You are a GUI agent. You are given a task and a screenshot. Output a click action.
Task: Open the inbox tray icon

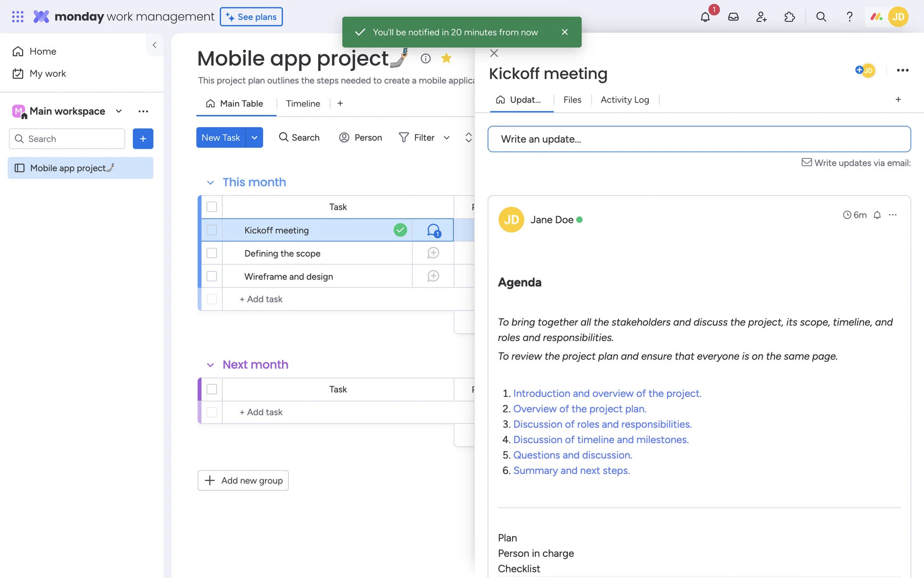[x=733, y=17]
